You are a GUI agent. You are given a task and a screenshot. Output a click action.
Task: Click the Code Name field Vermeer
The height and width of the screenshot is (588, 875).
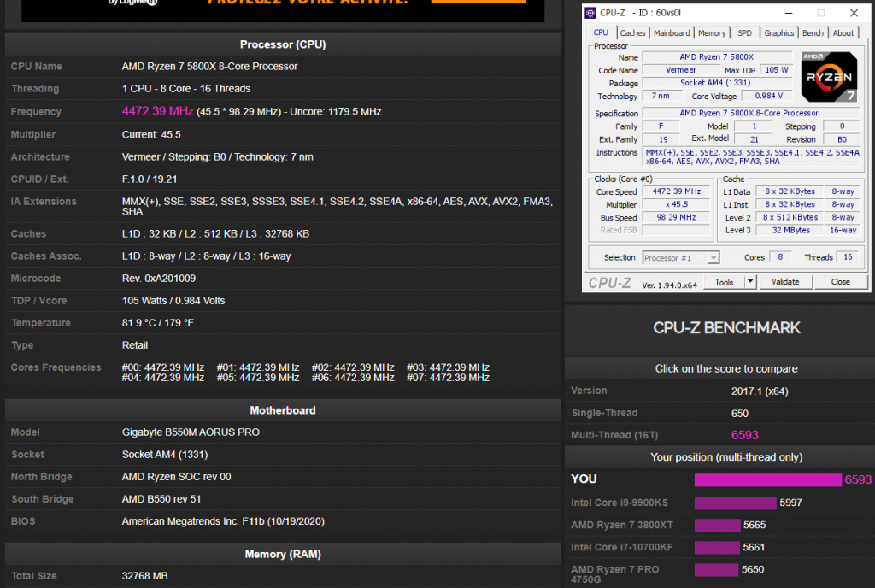point(681,70)
